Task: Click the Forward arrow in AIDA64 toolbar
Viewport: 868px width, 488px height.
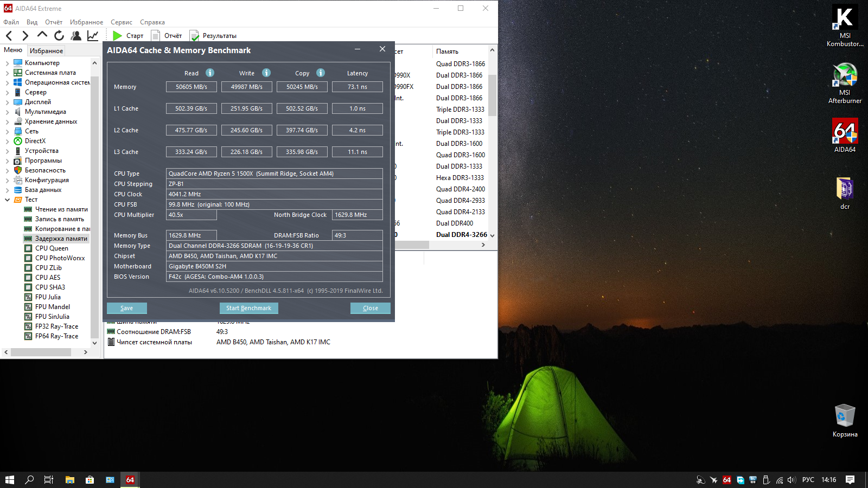Action: pyautogui.click(x=25, y=36)
